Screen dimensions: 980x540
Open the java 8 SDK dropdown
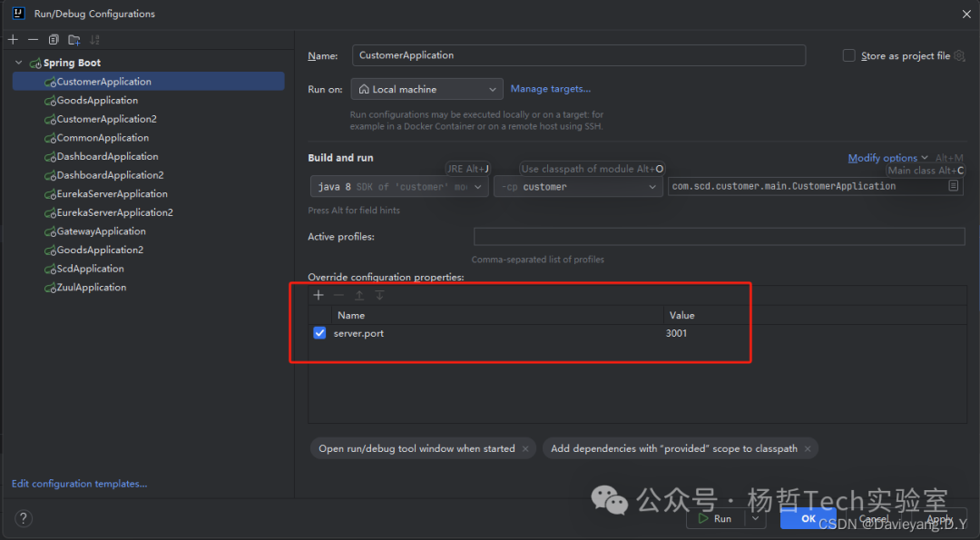click(399, 187)
